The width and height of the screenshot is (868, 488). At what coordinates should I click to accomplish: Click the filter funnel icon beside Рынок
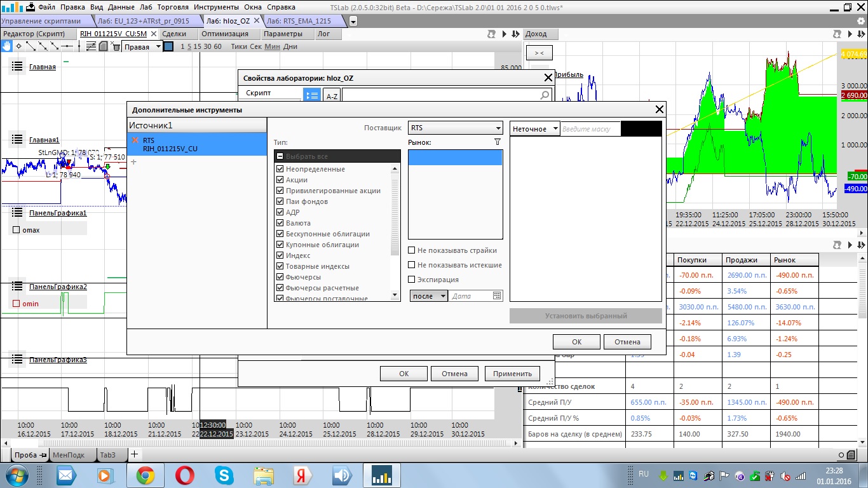pos(498,142)
